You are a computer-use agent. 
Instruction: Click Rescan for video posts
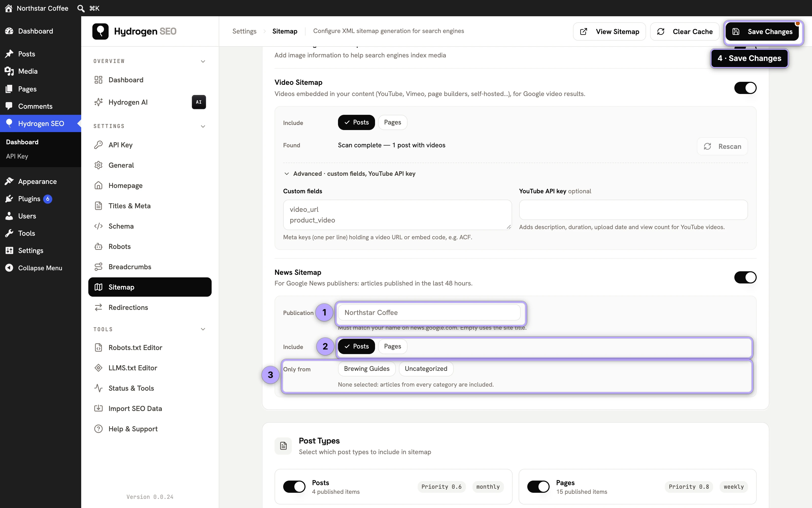click(722, 147)
